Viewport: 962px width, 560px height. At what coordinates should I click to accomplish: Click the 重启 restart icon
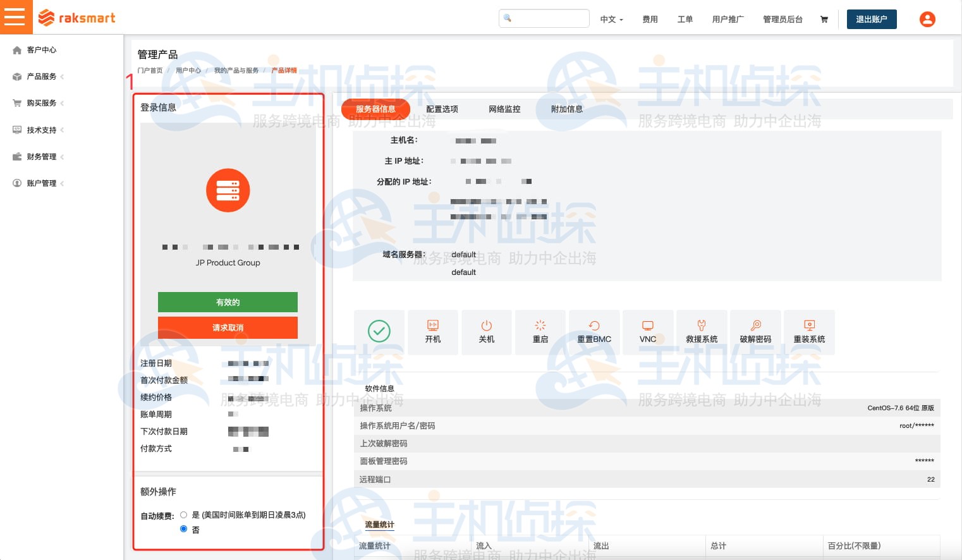click(540, 332)
